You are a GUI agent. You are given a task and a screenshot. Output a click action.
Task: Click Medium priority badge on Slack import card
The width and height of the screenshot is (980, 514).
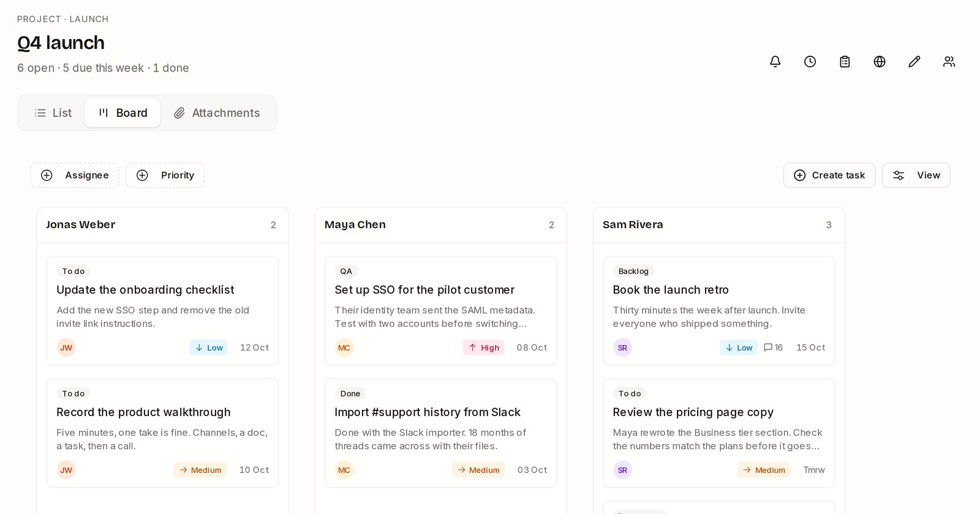tap(478, 470)
